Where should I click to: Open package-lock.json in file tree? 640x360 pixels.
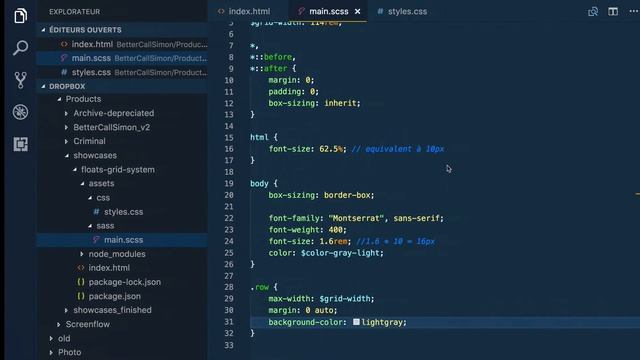(x=124, y=282)
